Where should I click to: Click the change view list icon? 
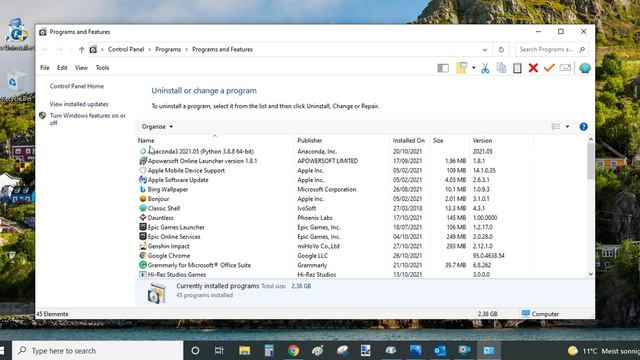click(x=556, y=127)
